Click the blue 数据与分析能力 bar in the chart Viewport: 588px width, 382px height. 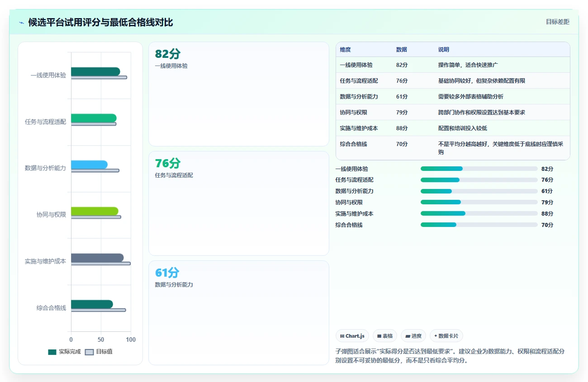(89, 165)
